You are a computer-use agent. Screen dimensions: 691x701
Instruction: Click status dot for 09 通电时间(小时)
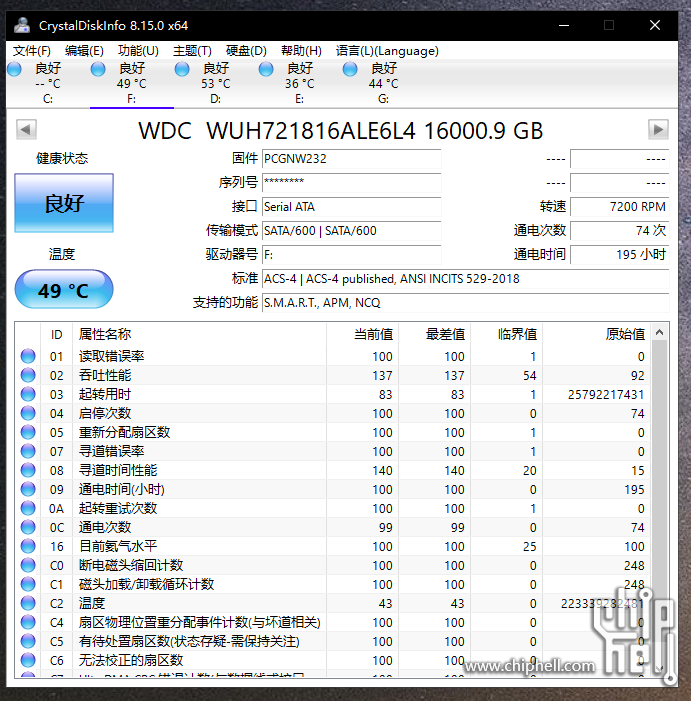tap(28, 489)
